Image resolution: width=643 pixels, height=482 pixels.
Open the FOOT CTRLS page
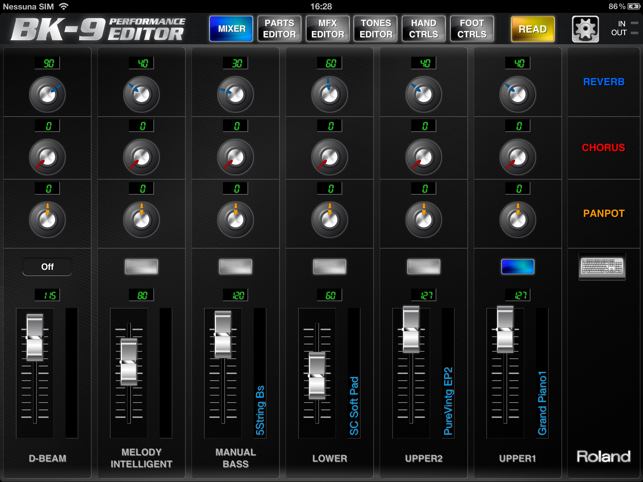471,29
